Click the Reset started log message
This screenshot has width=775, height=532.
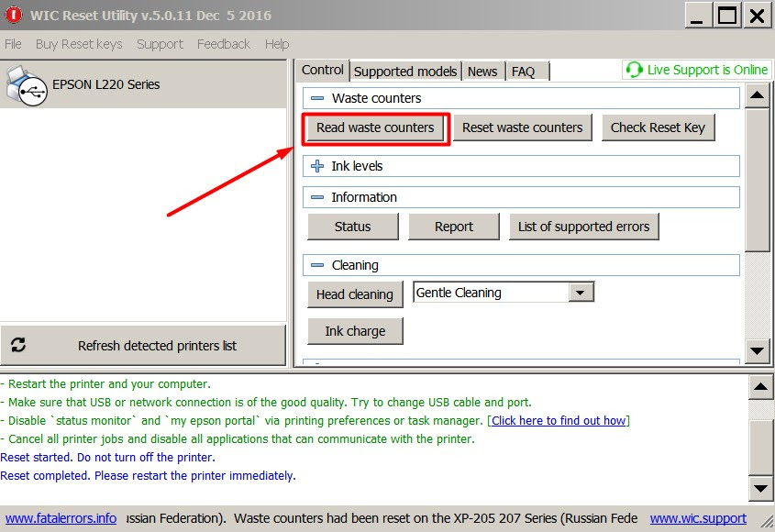point(107,458)
